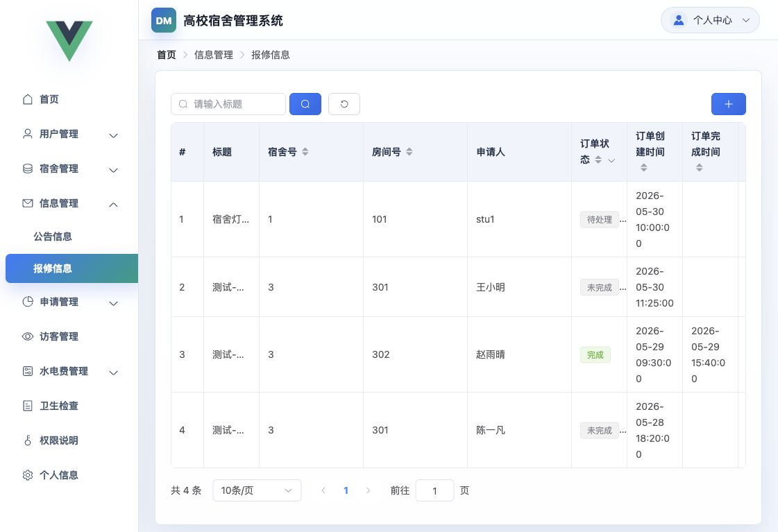Image resolution: width=778 pixels, height=532 pixels.
Task: Click the 高校宿舍管理系统 title
Action: [x=233, y=20]
